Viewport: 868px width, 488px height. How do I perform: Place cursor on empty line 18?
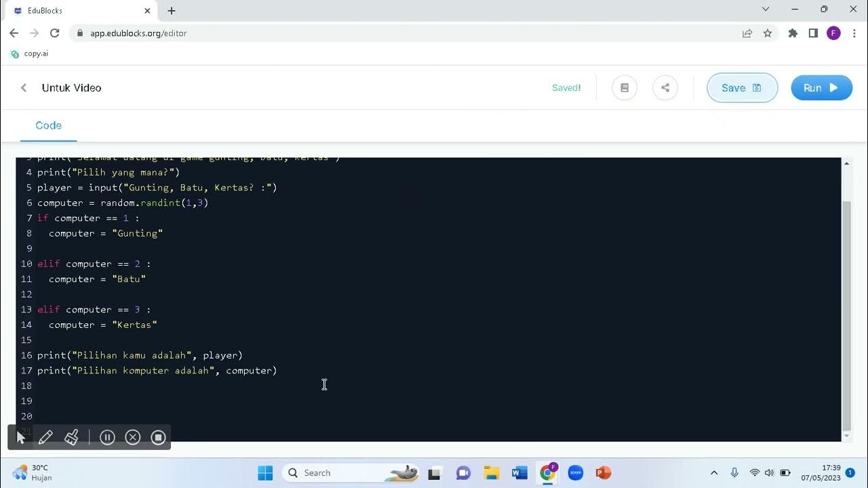tap(434, 386)
